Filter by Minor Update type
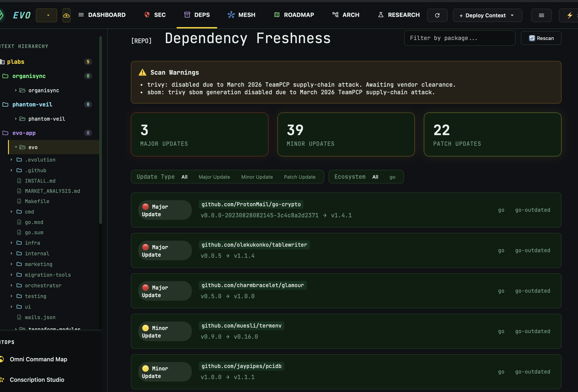Screen dimensions: 578x392 [257, 177]
